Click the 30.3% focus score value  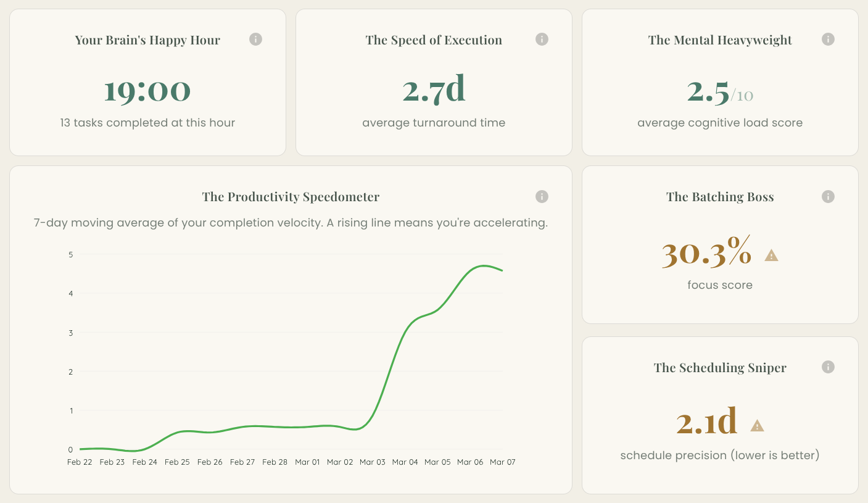(x=707, y=253)
